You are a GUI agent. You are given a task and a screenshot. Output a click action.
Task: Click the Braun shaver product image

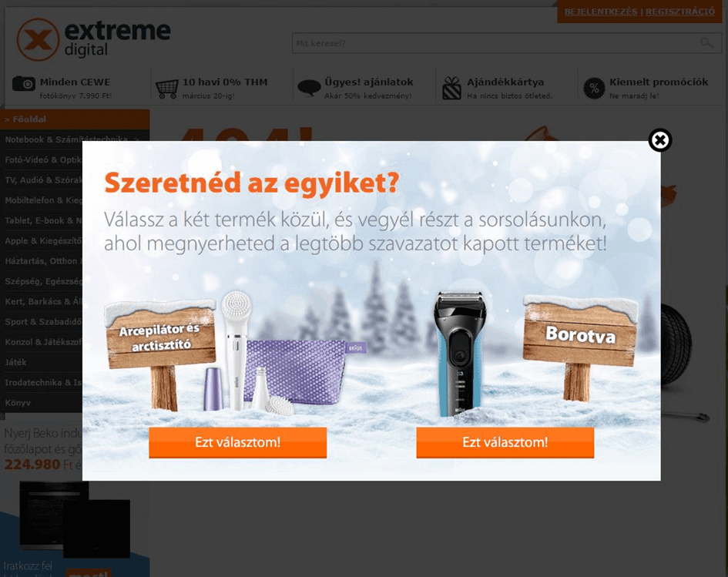[460, 354]
